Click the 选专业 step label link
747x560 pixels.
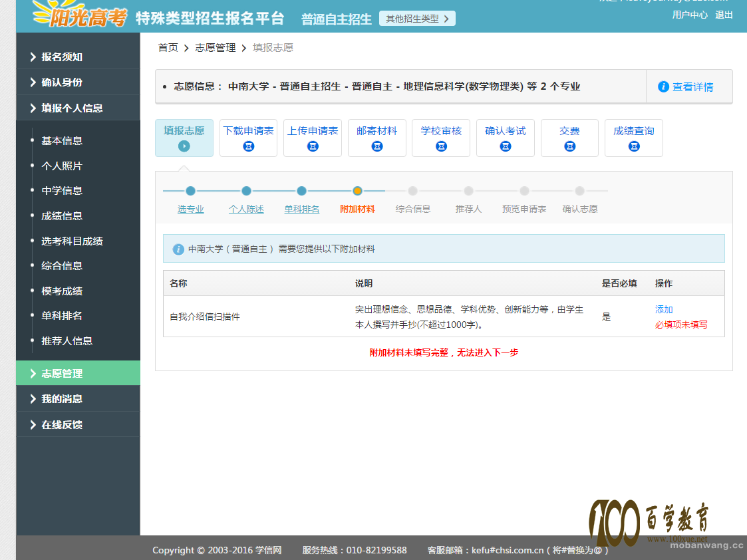click(x=190, y=209)
